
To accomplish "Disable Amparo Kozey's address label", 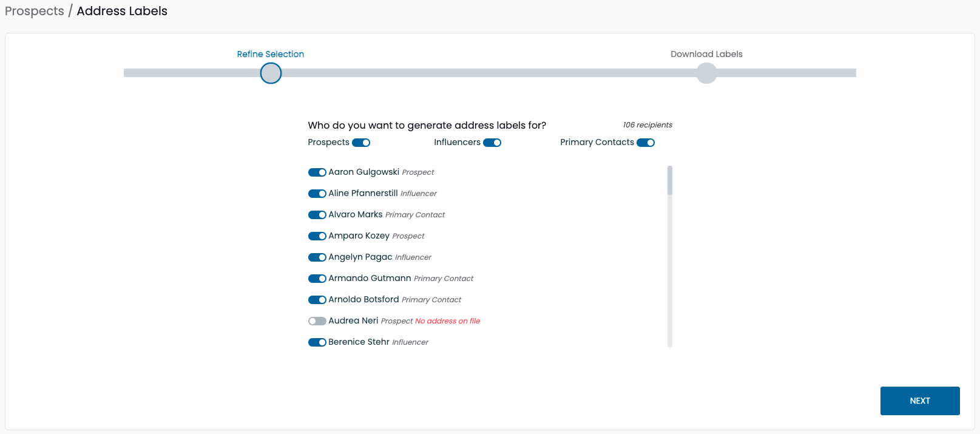I will 317,236.
